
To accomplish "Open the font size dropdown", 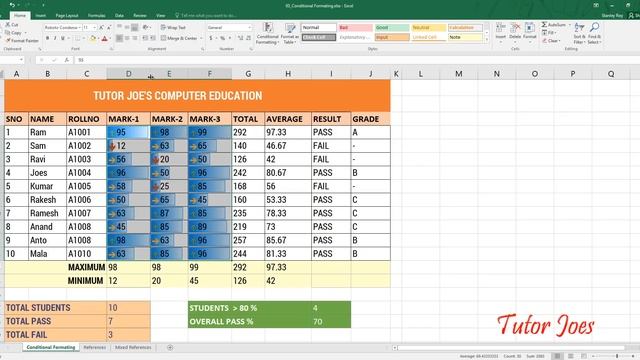I will pyautogui.click(x=95, y=27).
